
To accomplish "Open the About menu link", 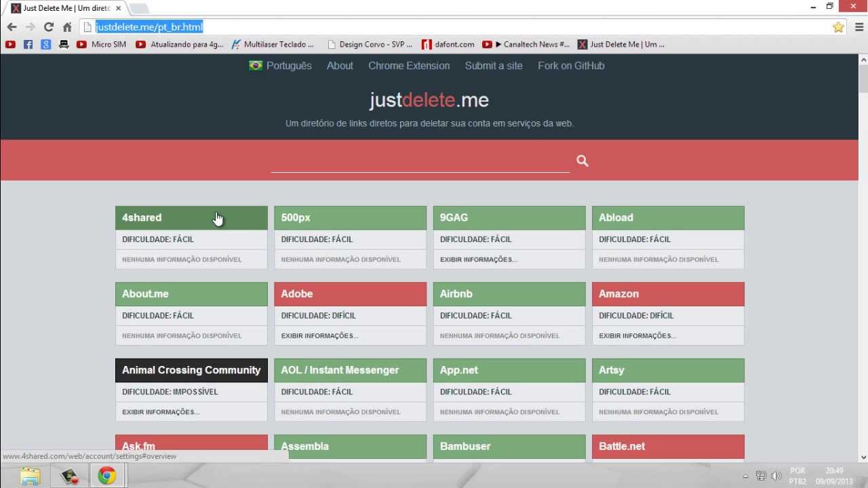I will click(x=340, y=66).
